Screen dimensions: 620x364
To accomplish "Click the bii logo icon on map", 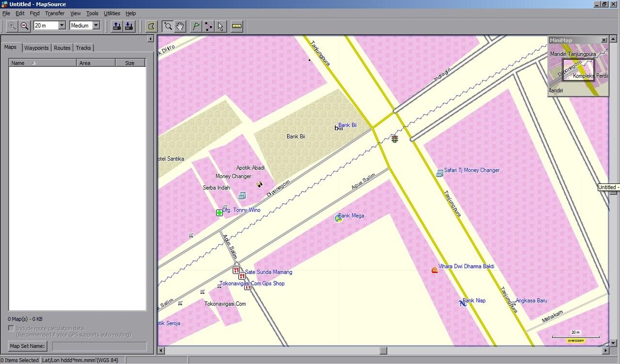I will [339, 128].
